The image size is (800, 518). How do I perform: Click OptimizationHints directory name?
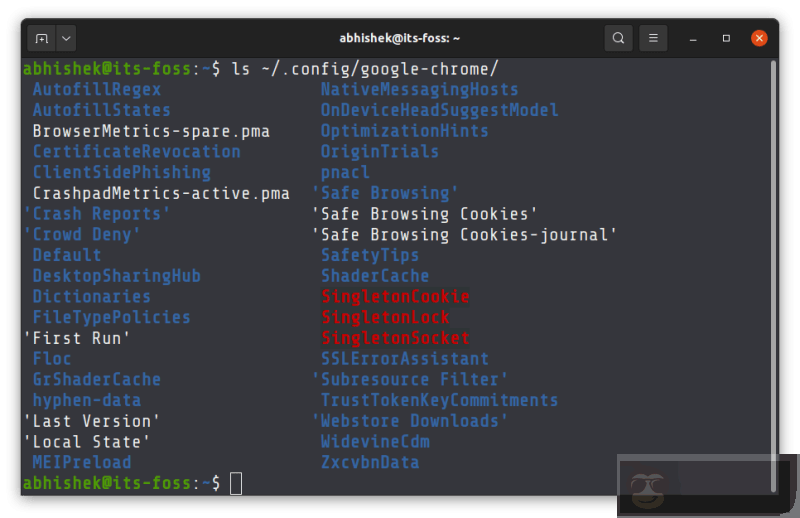pos(405,131)
